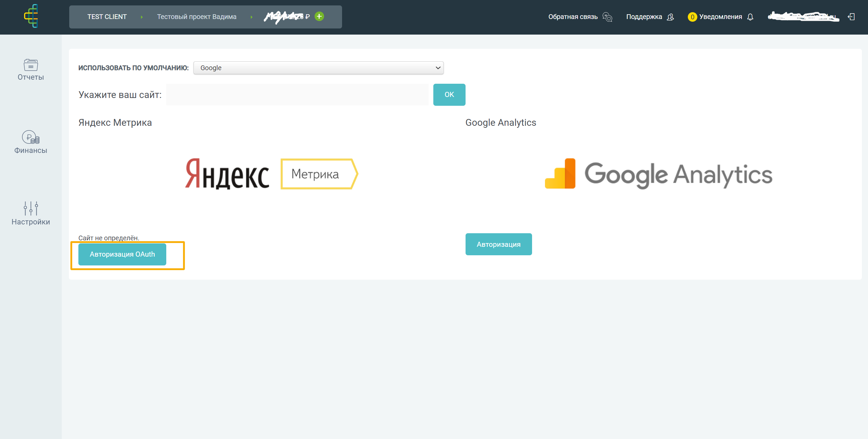
Task: Click the Уведомления link
Action: tap(720, 17)
